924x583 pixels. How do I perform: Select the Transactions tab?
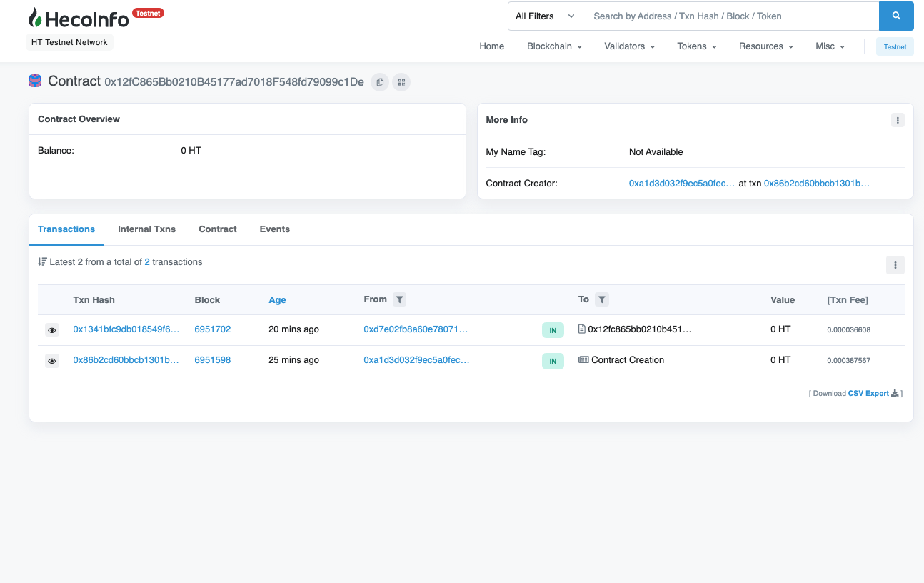click(x=66, y=229)
